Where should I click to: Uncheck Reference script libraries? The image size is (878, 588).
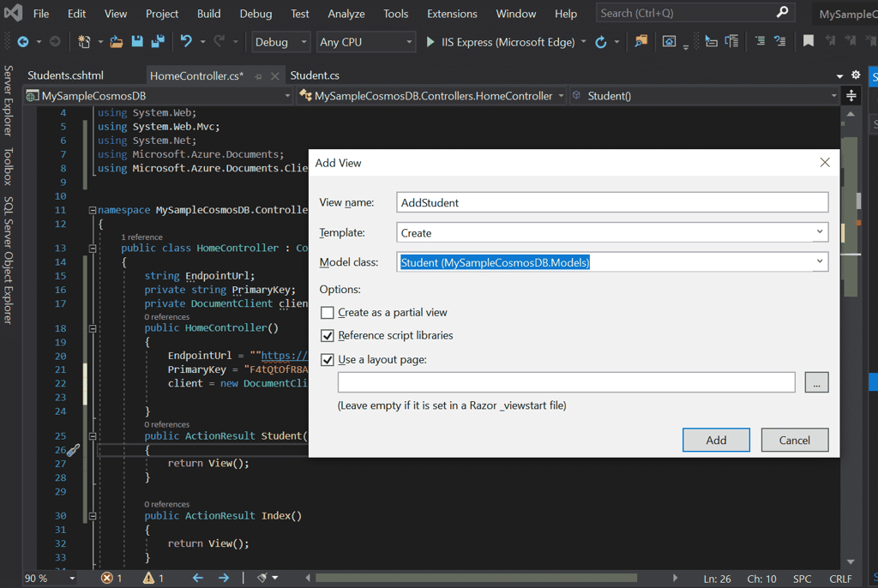coord(327,336)
